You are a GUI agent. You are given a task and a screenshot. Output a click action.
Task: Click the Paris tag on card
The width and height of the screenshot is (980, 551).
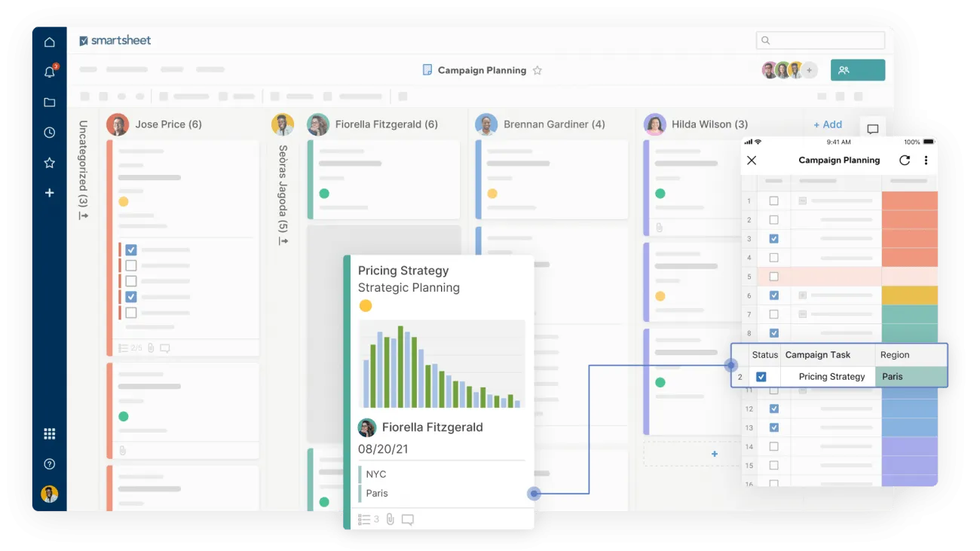377,493
